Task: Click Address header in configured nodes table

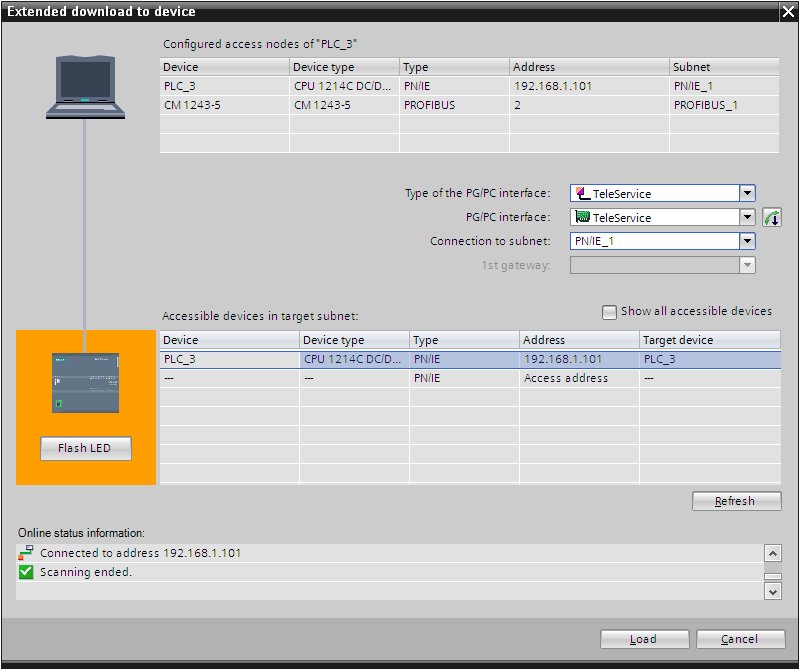Action: click(x=589, y=67)
